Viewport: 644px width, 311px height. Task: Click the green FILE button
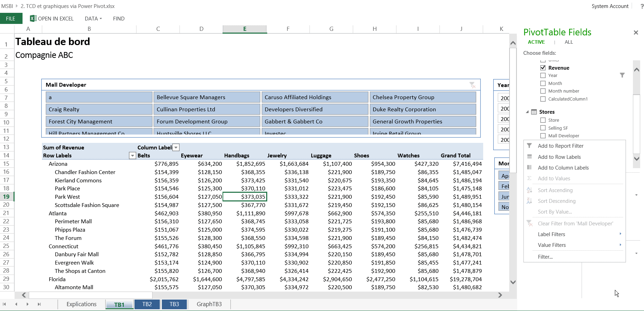(11, 18)
